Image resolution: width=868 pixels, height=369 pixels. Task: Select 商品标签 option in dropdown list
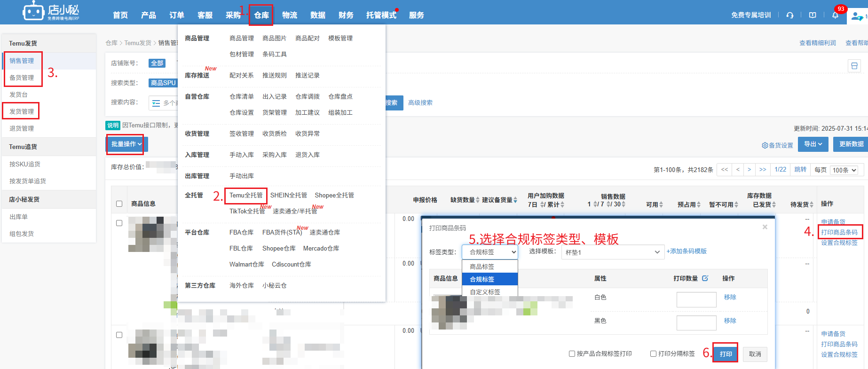tap(489, 267)
